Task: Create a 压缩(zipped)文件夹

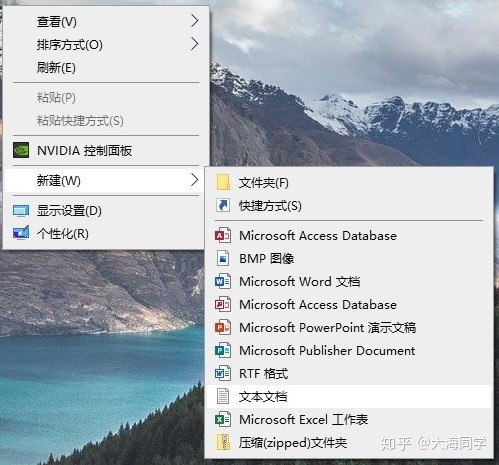Action: click(349, 442)
